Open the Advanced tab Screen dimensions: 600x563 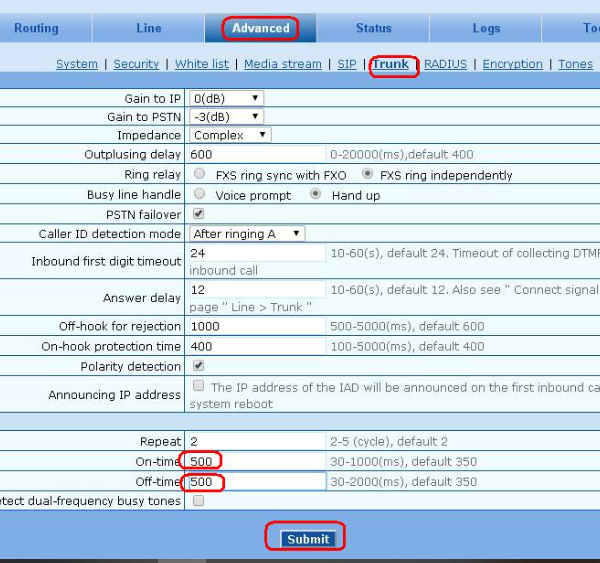point(260,28)
